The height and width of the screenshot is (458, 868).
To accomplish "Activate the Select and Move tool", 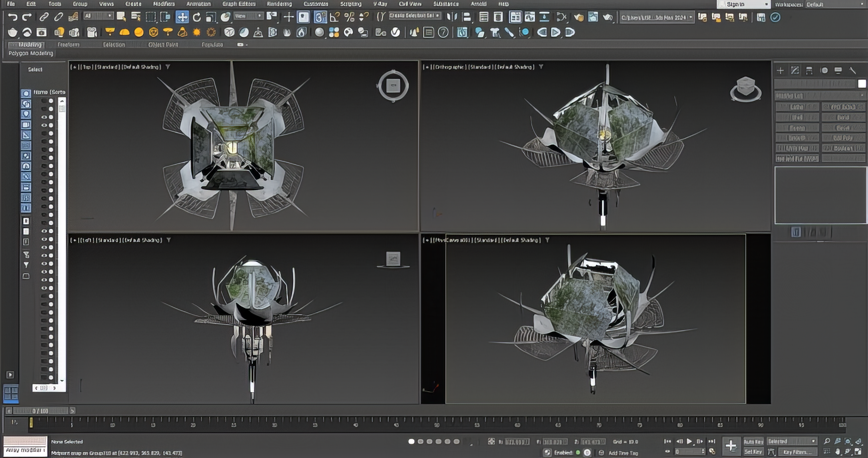I will (x=182, y=17).
